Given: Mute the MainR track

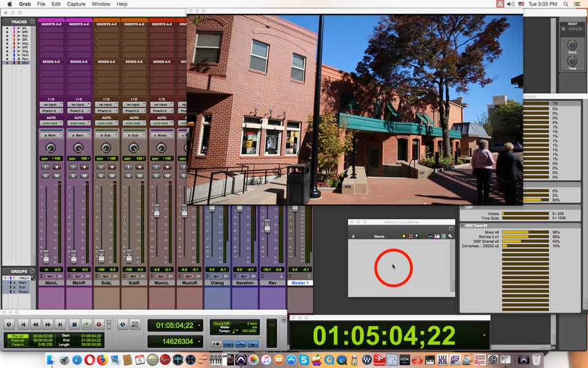Looking at the screenshot, I should pyautogui.click(x=85, y=176).
